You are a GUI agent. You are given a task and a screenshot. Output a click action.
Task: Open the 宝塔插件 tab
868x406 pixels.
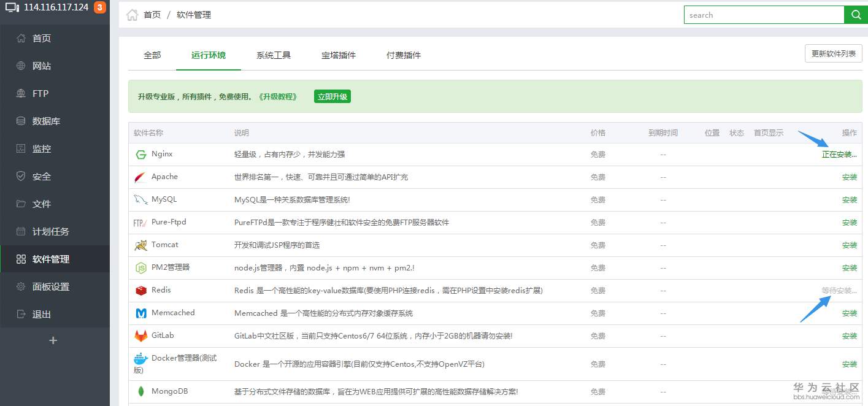339,55
